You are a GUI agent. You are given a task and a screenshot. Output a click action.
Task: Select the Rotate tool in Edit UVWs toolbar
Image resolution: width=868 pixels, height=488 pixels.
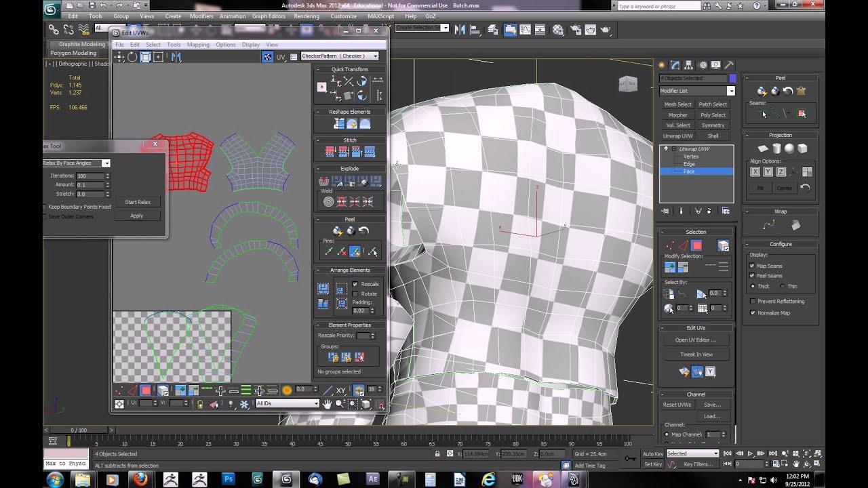click(132, 57)
